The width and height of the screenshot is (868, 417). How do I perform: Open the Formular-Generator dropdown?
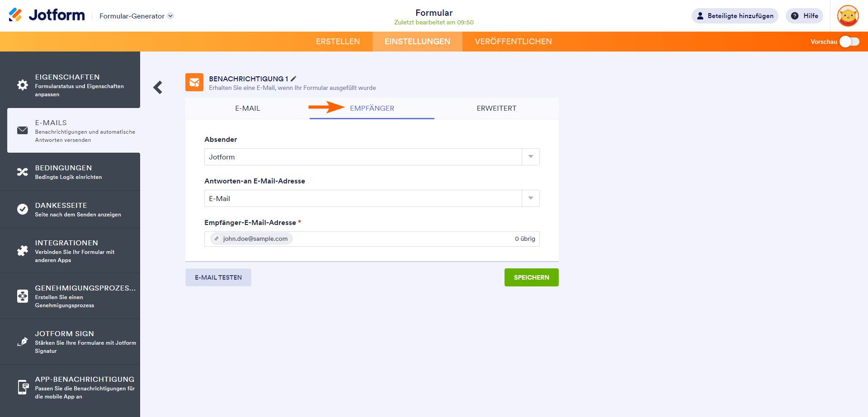click(136, 16)
